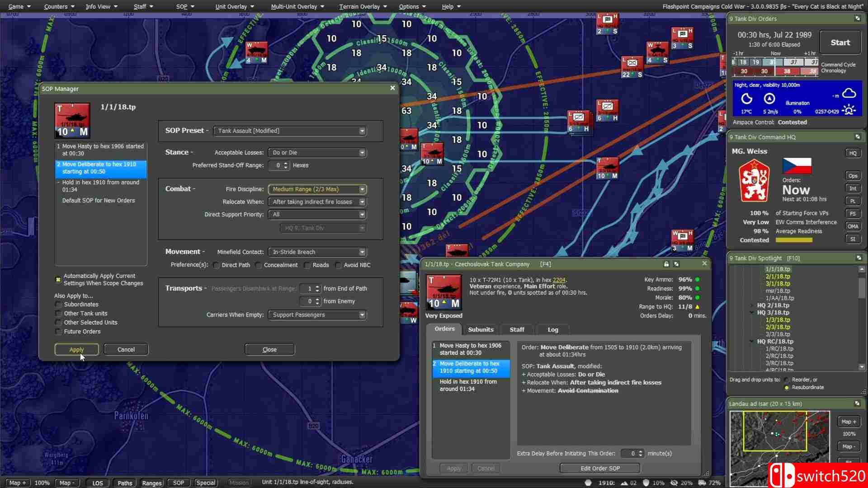Increase Preferred Stand-Off Range with the up stepper
868x488 pixels.
[286, 163]
